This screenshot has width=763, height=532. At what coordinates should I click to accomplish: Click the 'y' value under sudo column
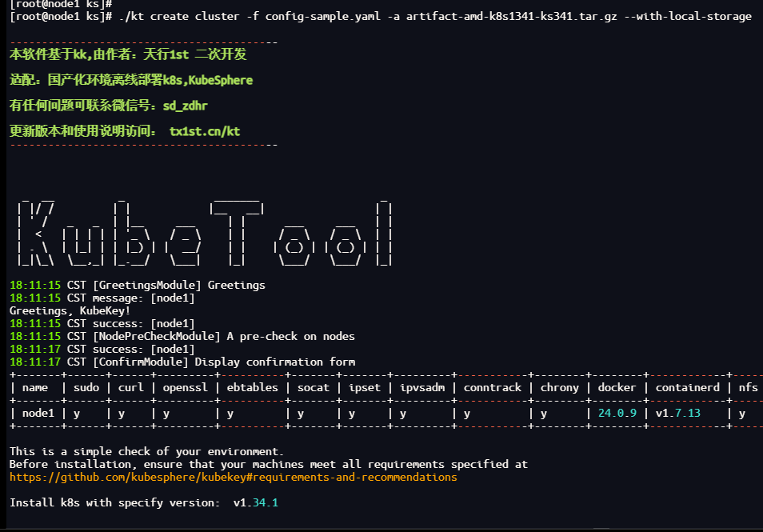click(77, 414)
